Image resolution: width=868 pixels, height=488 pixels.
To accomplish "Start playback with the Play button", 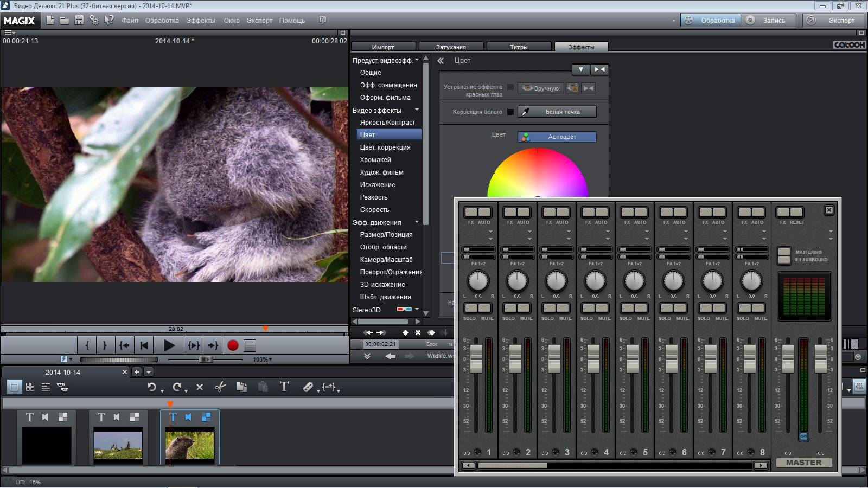I will tap(169, 345).
